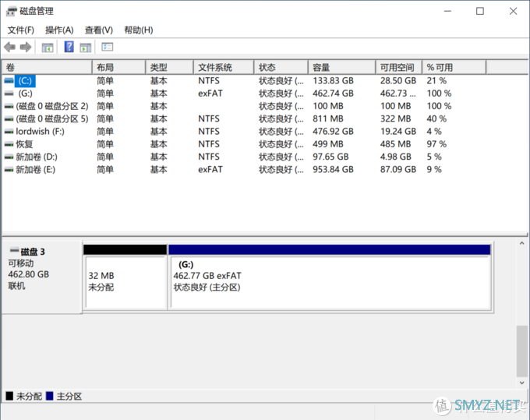
Task: Click the black 未分配 legend swatch
Action: (x=9, y=396)
